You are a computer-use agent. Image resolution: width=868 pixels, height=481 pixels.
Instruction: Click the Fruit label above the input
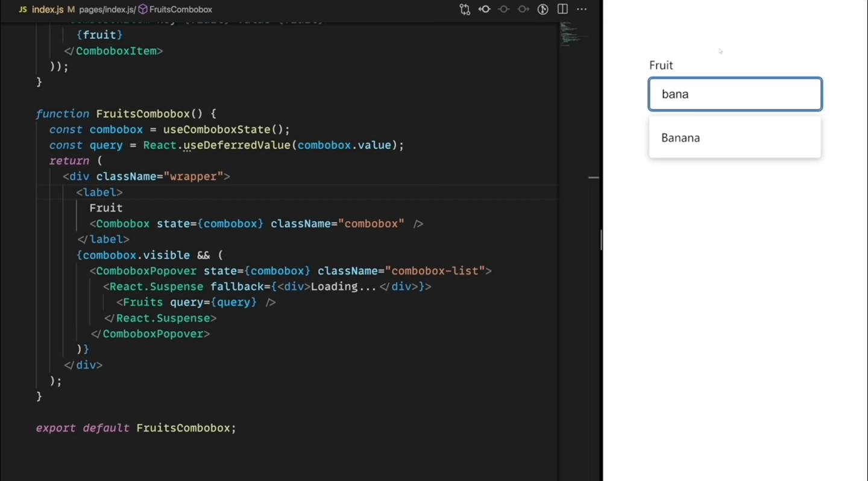(661, 64)
